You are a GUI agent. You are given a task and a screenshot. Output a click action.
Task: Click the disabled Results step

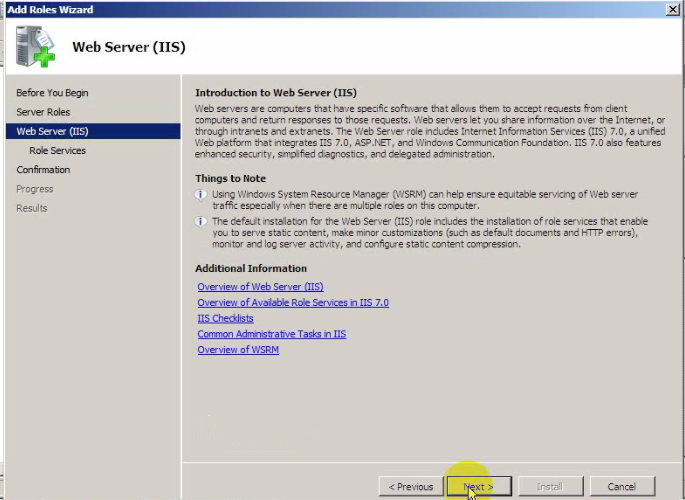tap(31, 208)
